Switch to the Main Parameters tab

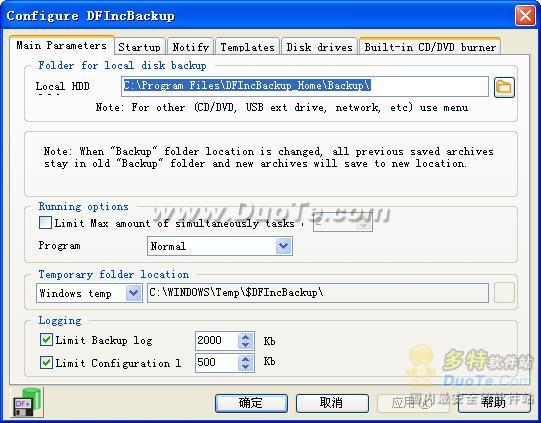click(x=61, y=45)
